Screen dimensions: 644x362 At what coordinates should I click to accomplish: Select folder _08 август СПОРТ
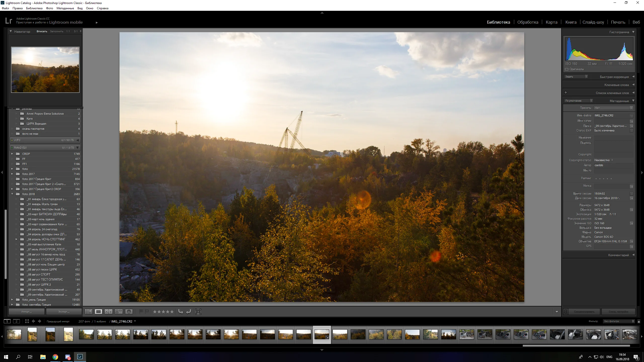coord(39,275)
